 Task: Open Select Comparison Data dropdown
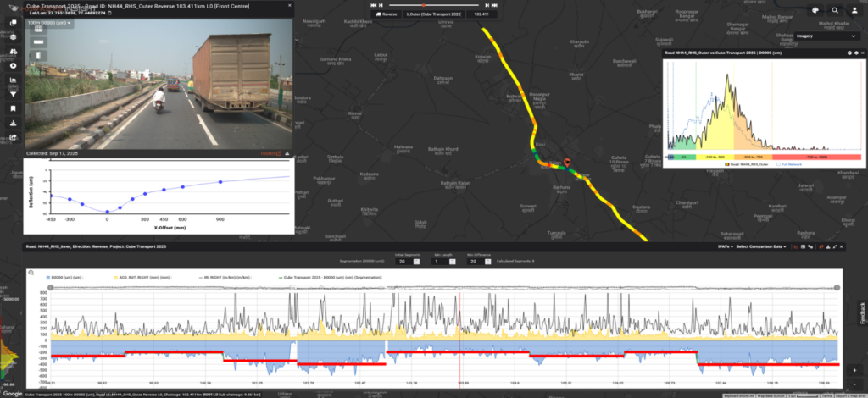point(762,246)
